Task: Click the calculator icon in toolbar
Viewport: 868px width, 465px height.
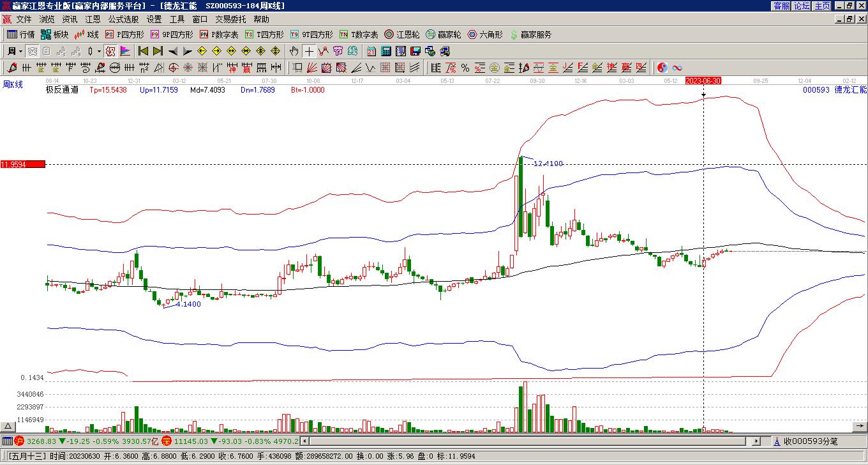Action: tap(386, 51)
